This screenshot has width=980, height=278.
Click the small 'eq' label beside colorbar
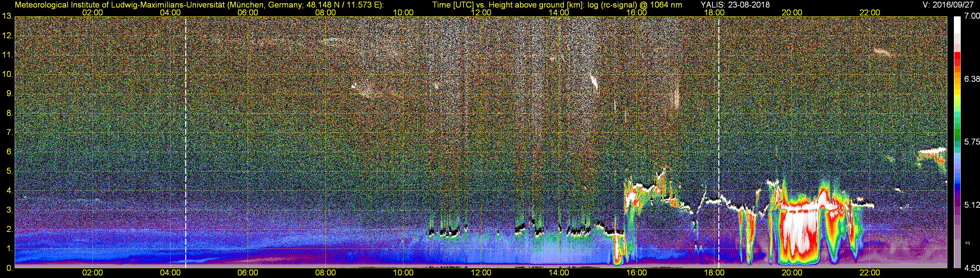968,243
